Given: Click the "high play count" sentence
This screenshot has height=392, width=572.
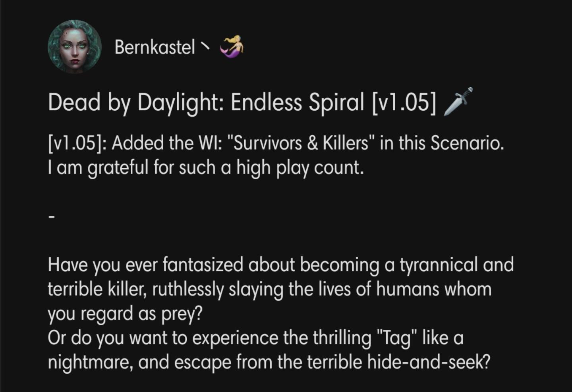Looking at the screenshot, I should pyautogui.click(x=205, y=168).
